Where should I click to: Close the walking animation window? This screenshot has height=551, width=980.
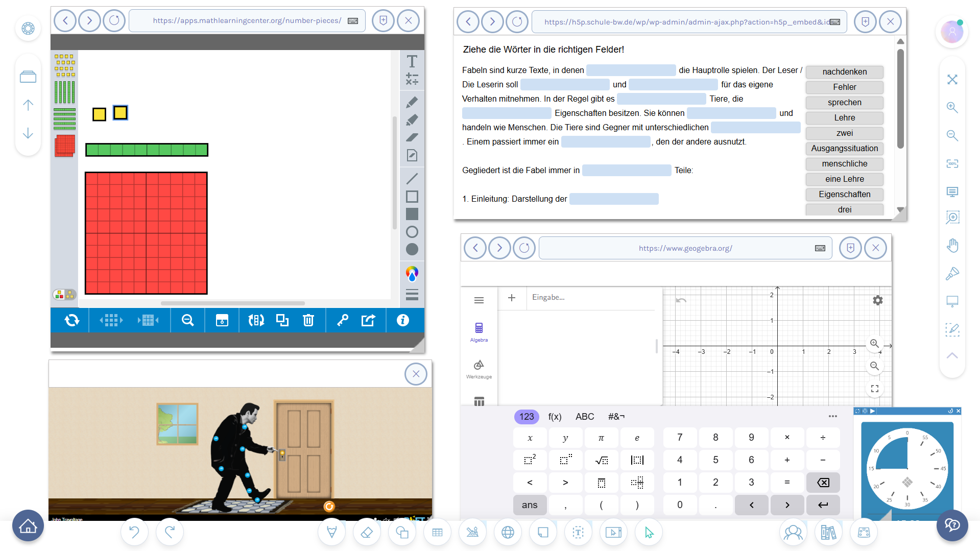[416, 374]
